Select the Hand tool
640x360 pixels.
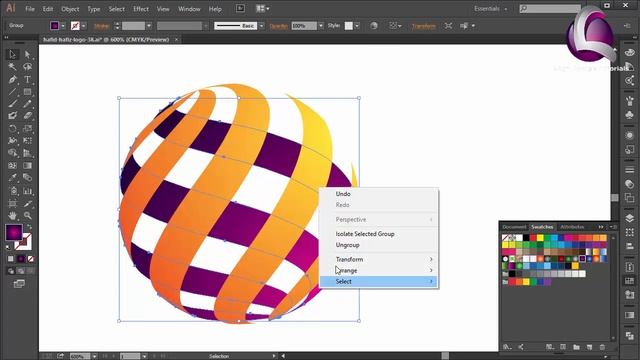(x=12, y=216)
